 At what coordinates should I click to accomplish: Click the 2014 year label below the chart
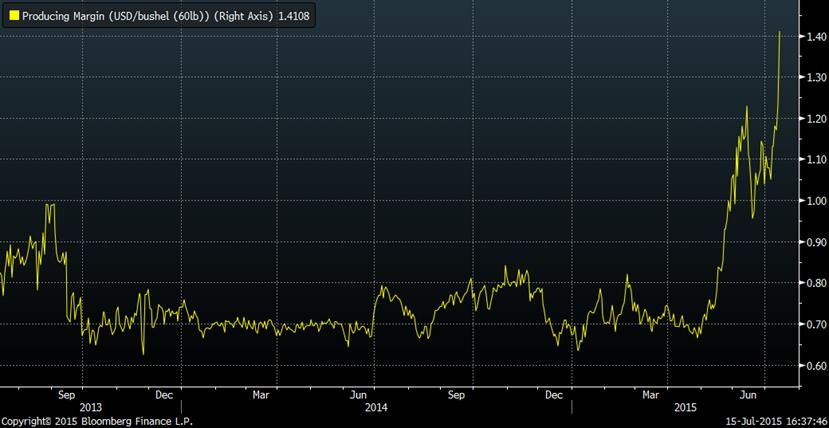tap(376, 408)
